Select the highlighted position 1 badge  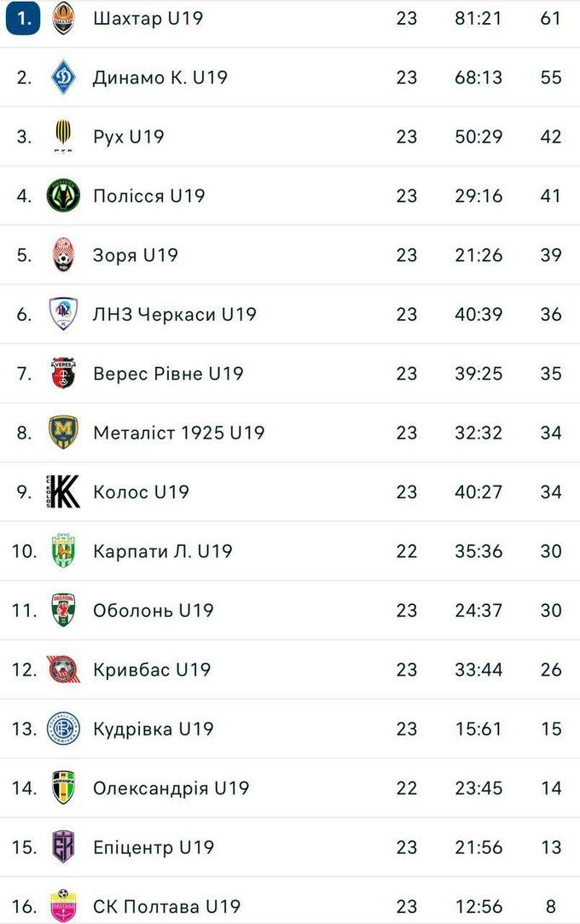(23, 18)
